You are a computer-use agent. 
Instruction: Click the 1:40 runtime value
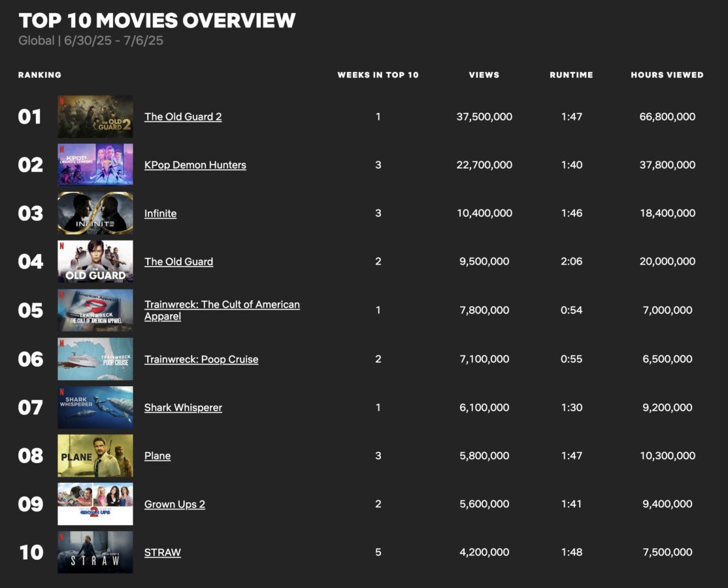[572, 165]
